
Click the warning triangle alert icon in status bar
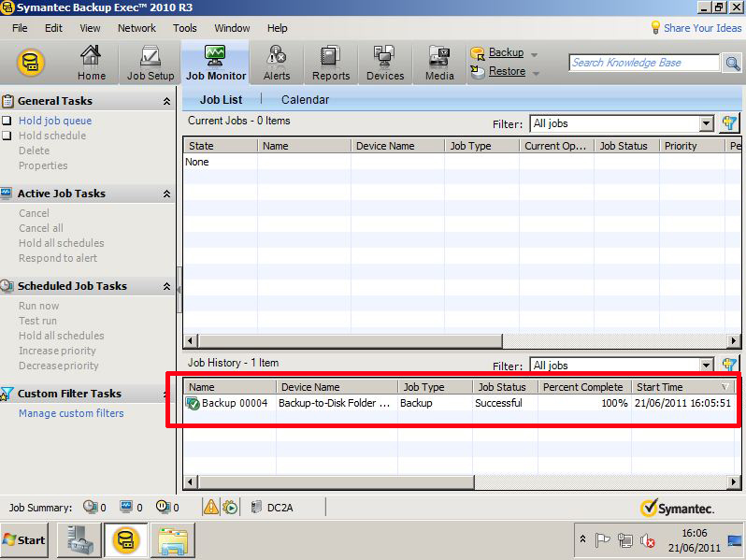click(210, 508)
